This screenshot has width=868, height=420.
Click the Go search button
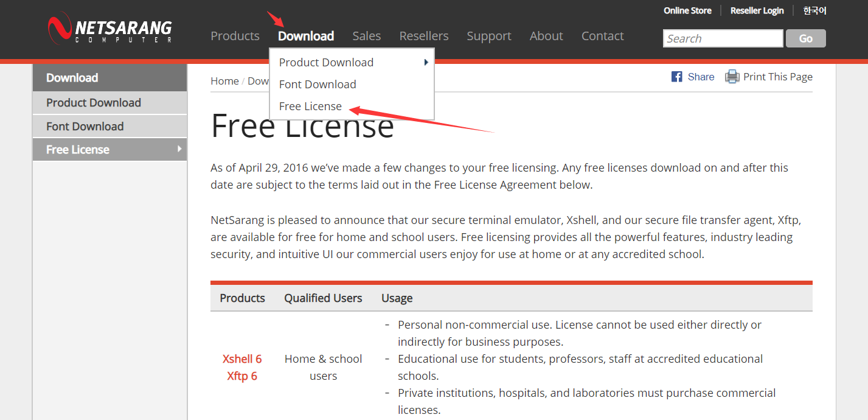806,38
